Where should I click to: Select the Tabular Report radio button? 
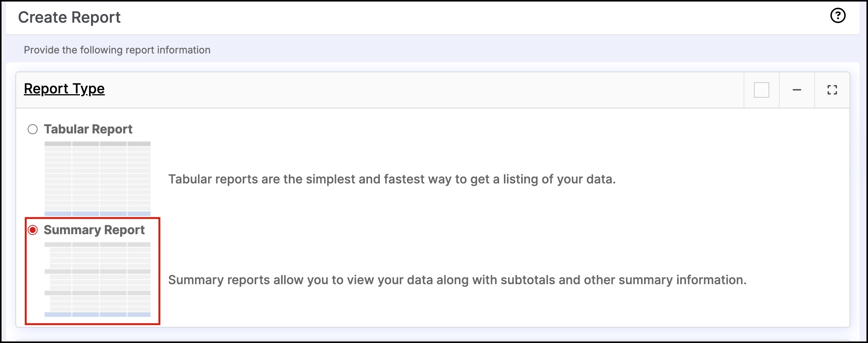point(33,129)
